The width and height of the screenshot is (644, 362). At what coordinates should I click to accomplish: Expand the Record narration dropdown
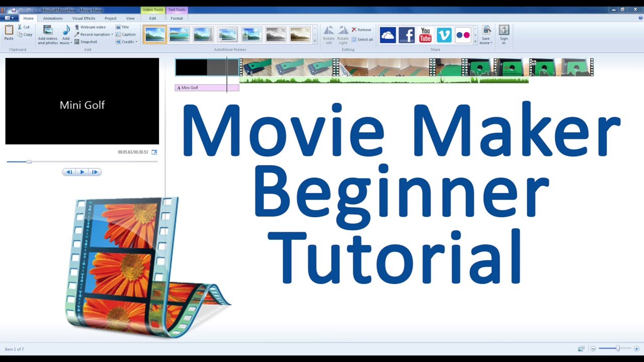click(112, 35)
